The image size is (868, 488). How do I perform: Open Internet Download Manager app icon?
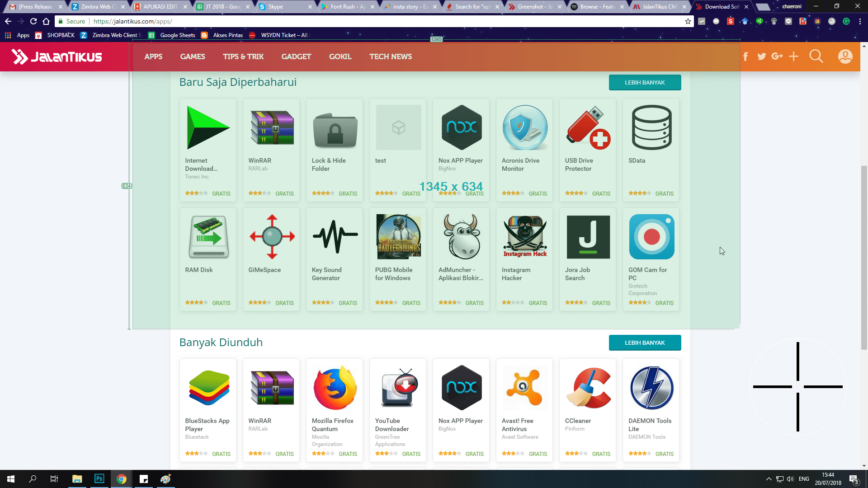point(208,127)
